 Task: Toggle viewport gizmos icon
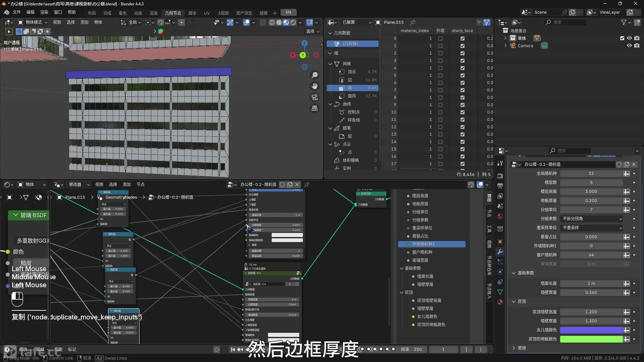(x=230, y=22)
